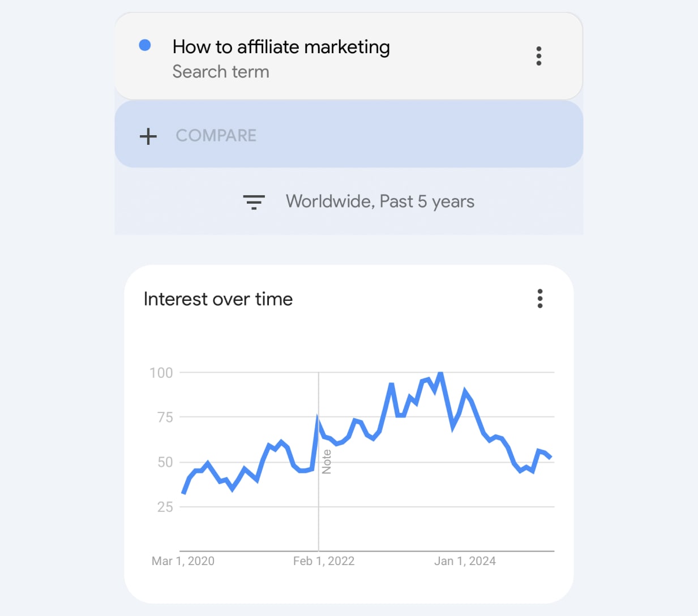Open the Interest over time options menu
This screenshot has height=616, width=698.
coord(539,299)
